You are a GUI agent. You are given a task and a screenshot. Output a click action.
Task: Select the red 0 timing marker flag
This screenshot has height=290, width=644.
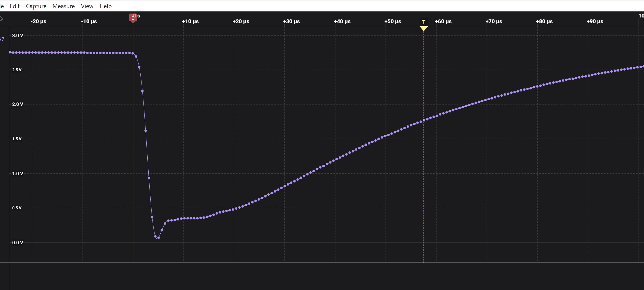(x=133, y=18)
